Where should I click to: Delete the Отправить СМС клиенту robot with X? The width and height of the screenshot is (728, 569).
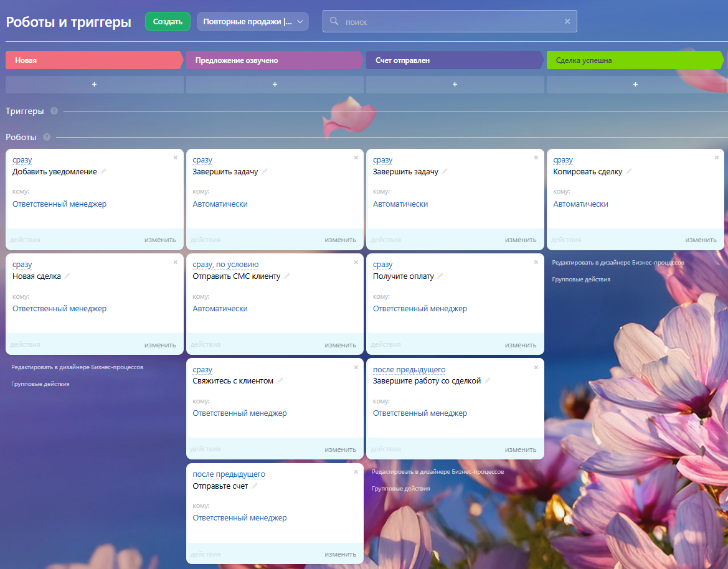(x=356, y=262)
